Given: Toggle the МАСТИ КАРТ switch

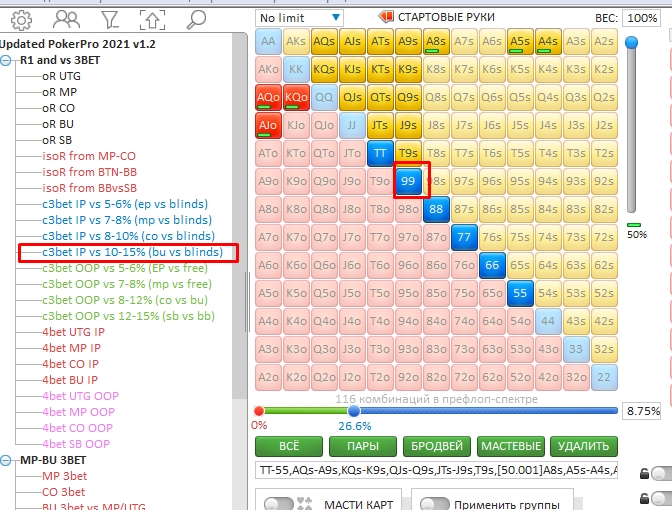Looking at the screenshot, I should point(279,504).
